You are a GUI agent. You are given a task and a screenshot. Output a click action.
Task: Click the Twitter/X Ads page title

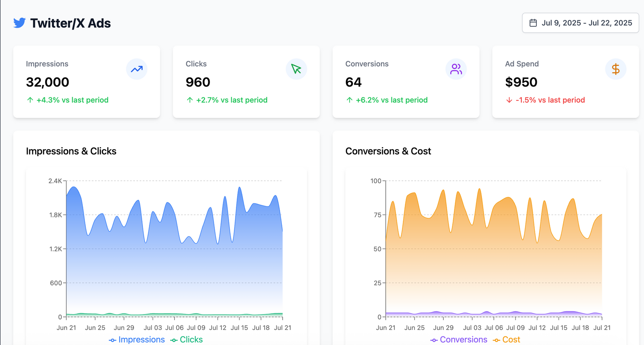pos(70,23)
